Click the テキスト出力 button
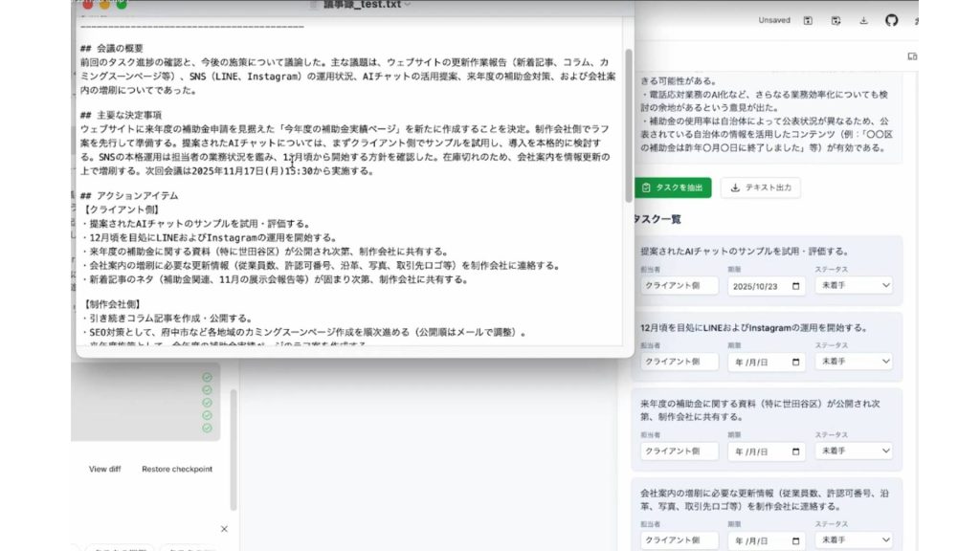This screenshot has height=551, width=980. point(760,187)
